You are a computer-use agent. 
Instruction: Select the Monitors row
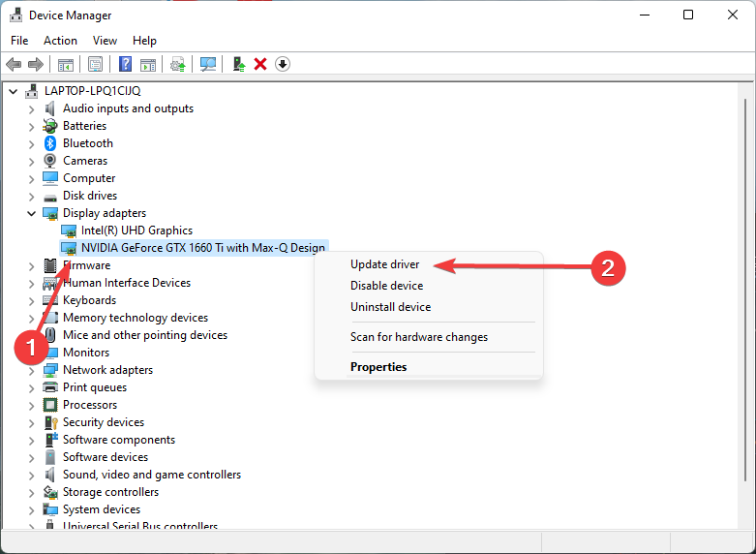point(86,353)
